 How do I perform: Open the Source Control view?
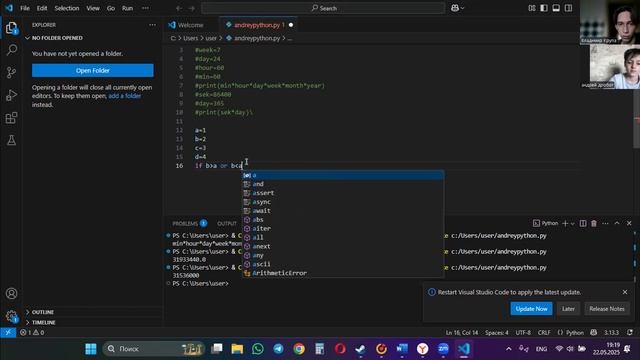(x=11, y=73)
